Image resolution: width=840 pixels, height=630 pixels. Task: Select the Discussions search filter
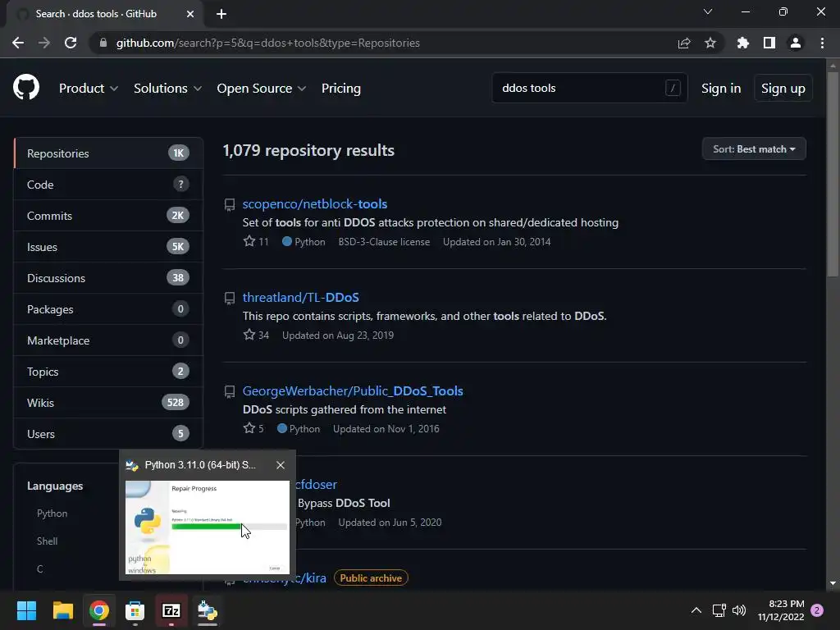tap(108, 277)
